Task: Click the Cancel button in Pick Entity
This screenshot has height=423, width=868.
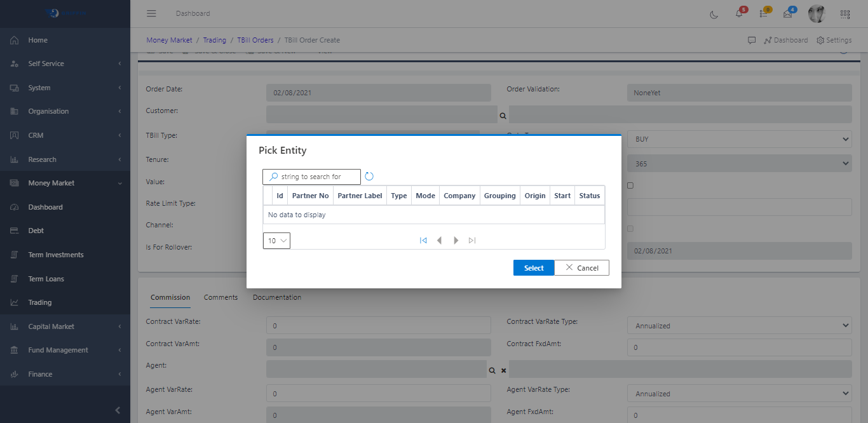Action: (x=581, y=268)
